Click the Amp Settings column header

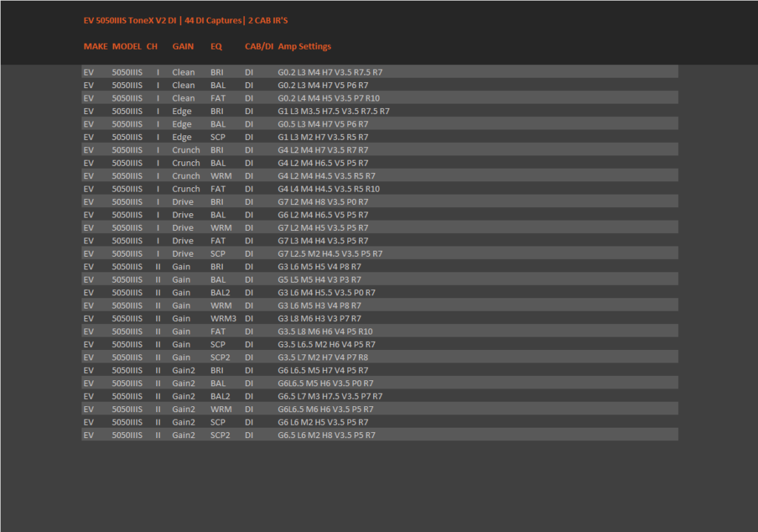(x=304, y=47)
